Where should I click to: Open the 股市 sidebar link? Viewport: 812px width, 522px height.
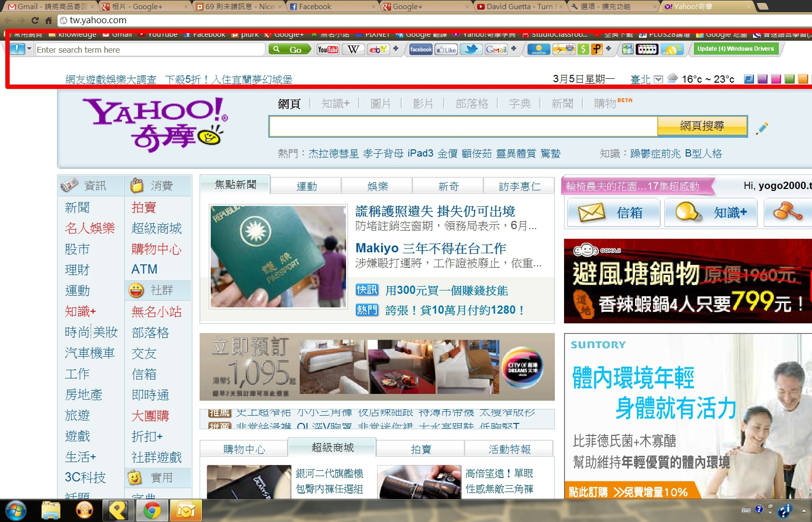(x=77, y=249)
